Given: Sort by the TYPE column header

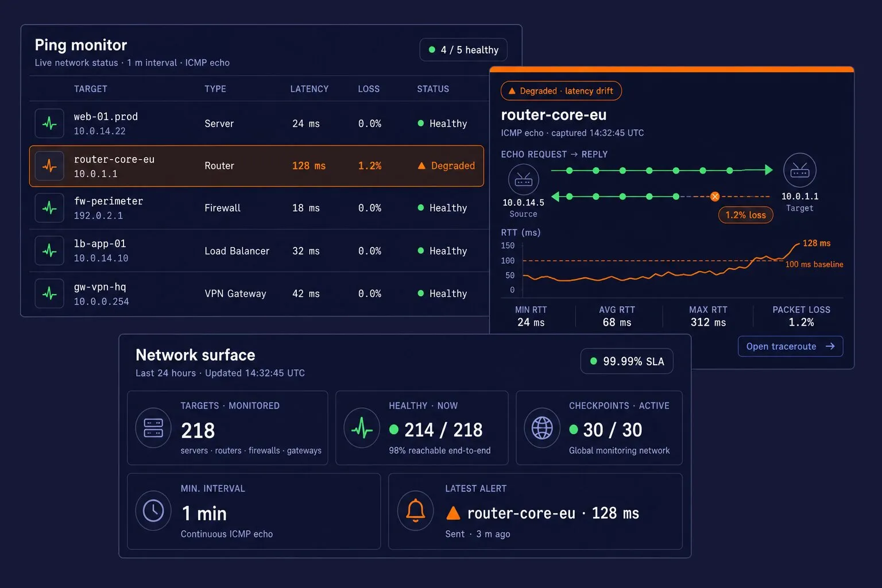Looking at the screenshot, I should click(x=215, y=89).
